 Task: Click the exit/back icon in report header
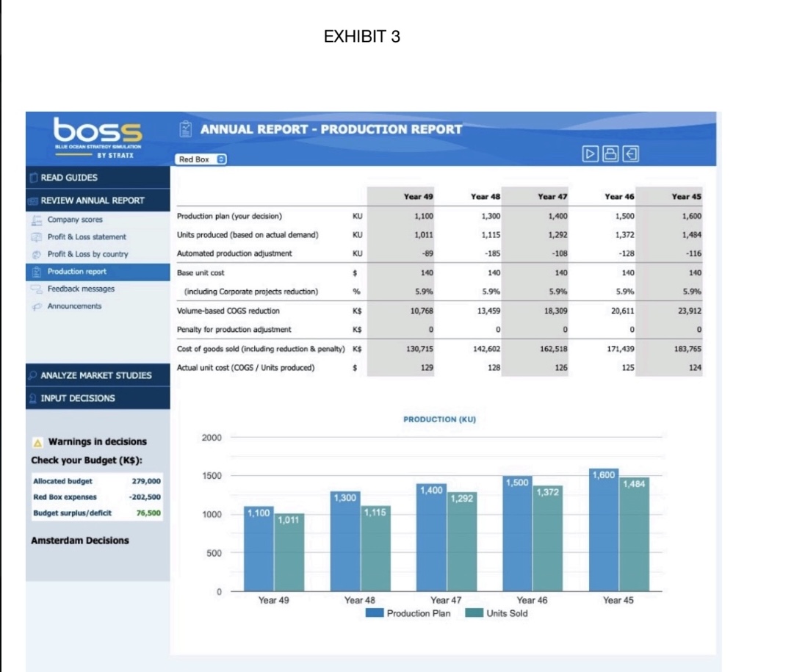(x=630, y=153)
